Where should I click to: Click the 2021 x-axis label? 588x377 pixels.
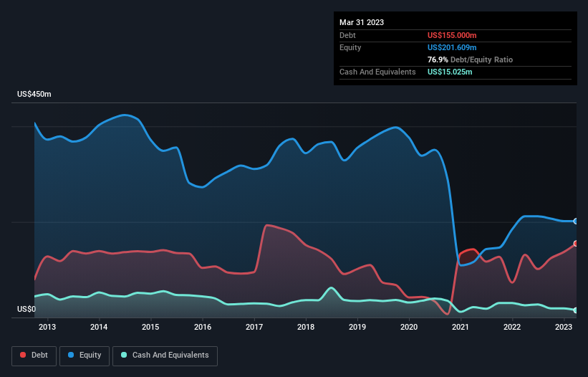coord(460,327)
